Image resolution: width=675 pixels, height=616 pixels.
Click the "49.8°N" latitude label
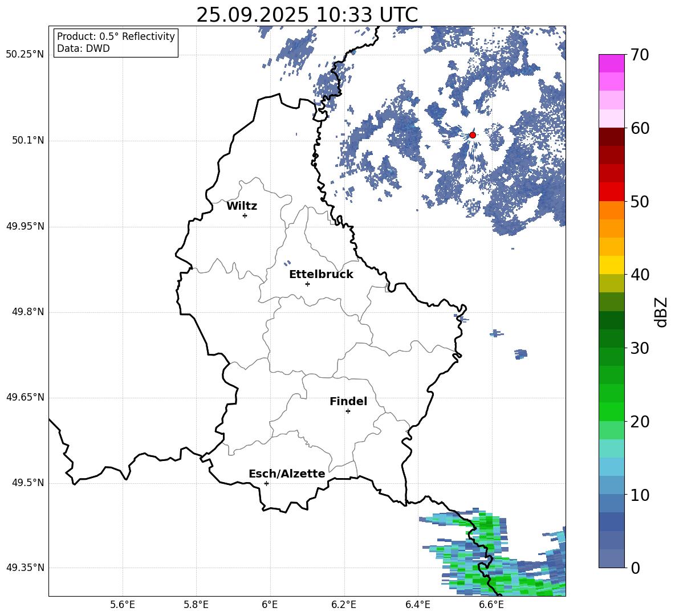tap(27, 312)
